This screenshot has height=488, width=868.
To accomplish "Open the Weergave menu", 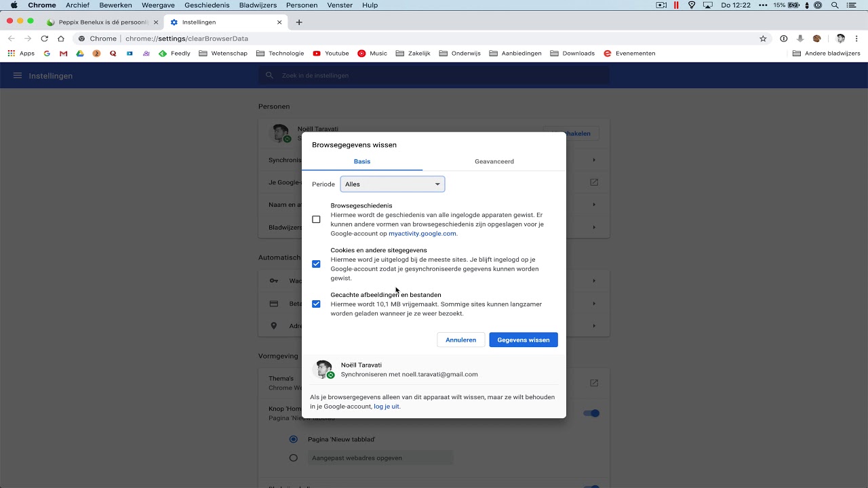I will coord(158,5).
